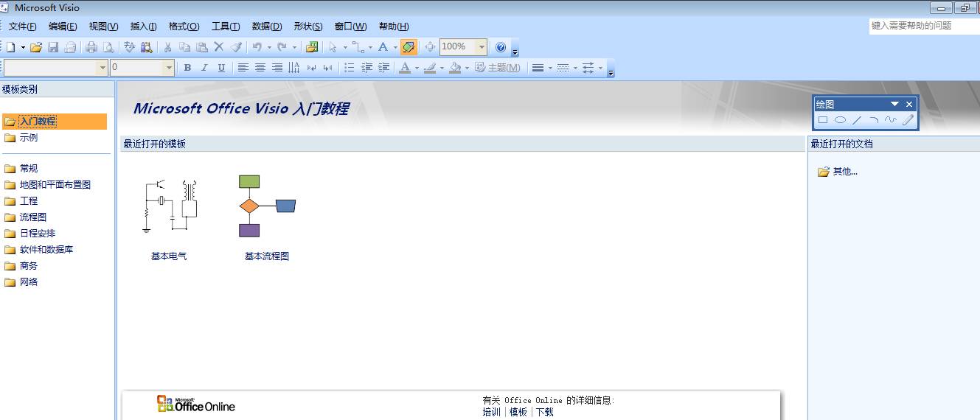This screenshot has height=420, width=980.
Task: Open the dropdown arrow beside New document
Action: [23, 47]
